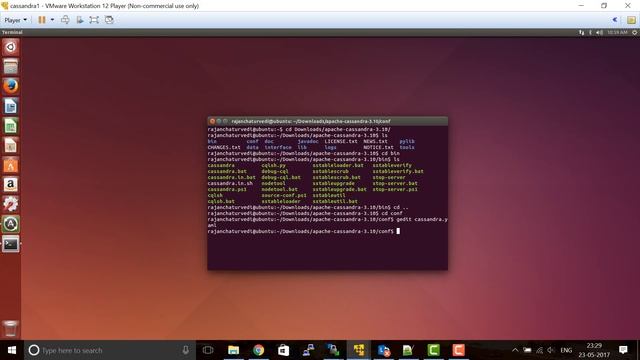This screenshot has height=360, width=640.
Task: Open green Camtasia icon in taskbar
Action: pyautogui.click(x=433, y=350)
